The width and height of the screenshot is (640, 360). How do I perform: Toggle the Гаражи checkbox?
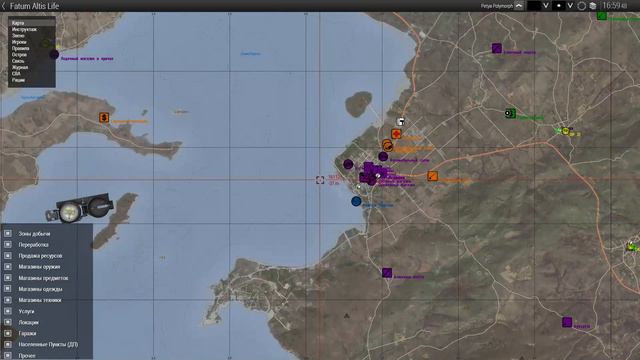pos(8,333)
